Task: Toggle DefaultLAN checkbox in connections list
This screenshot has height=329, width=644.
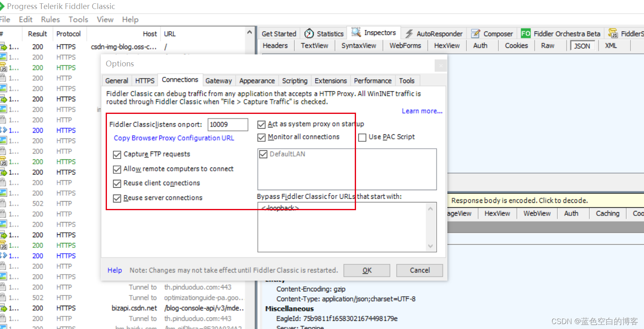Action: click(263, 154)
